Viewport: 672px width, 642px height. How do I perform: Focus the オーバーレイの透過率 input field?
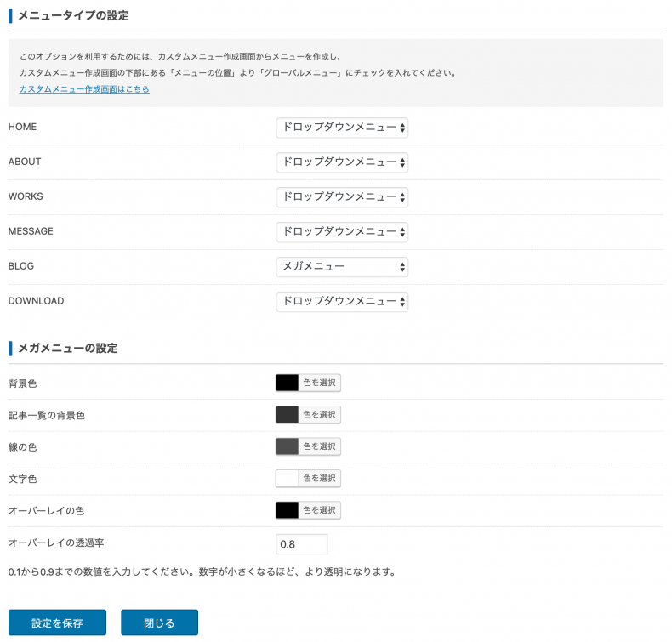click(x=302, y=544)
